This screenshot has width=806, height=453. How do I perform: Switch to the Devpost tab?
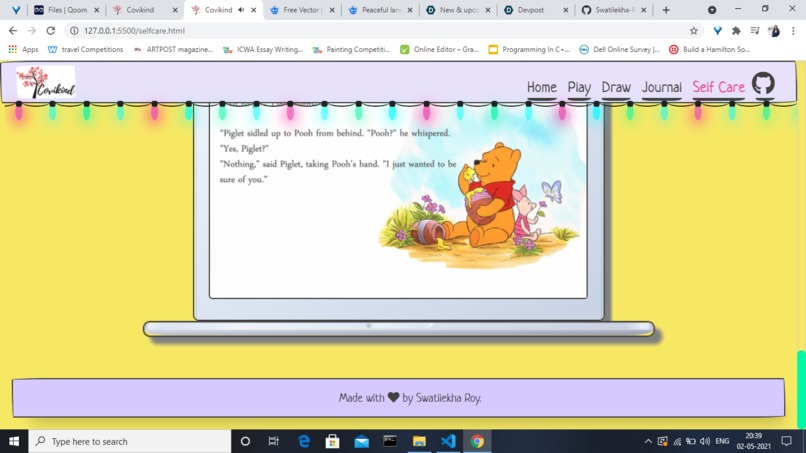[535, 10]
